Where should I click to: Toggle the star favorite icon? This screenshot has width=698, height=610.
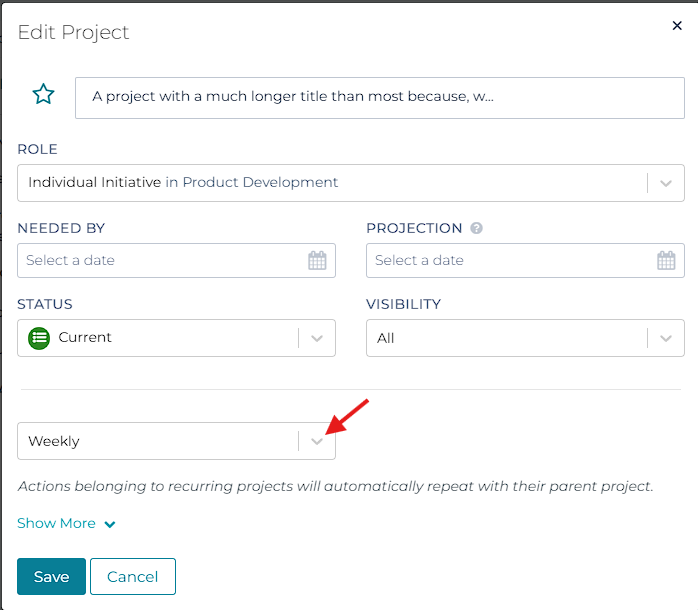(43, 95)
